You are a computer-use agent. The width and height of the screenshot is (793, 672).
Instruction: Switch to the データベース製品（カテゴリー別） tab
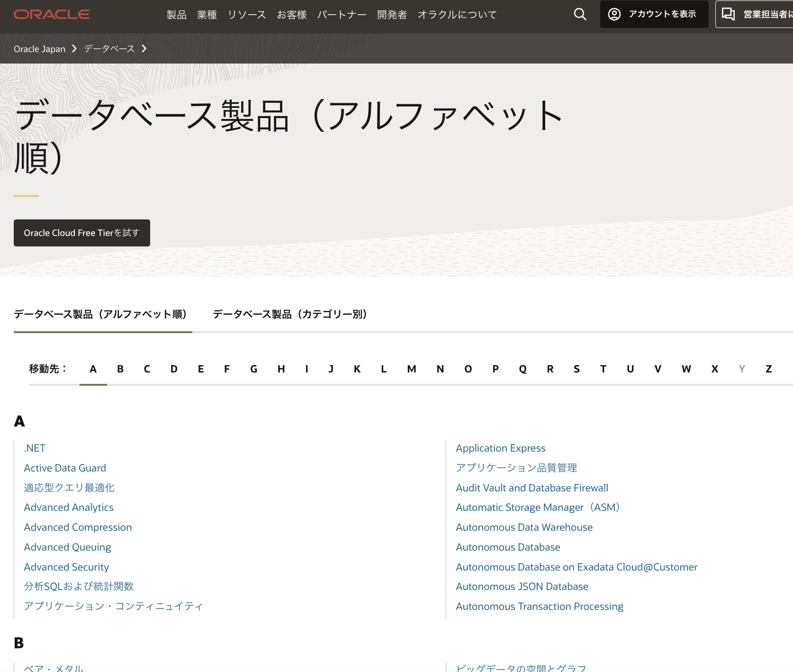(x=289, y=314)
